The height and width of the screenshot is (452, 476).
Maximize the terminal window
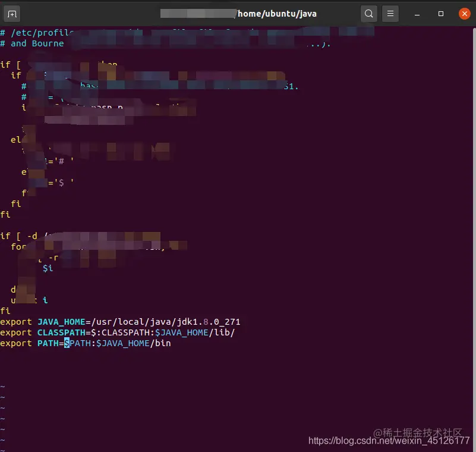(x=441, y=14)
